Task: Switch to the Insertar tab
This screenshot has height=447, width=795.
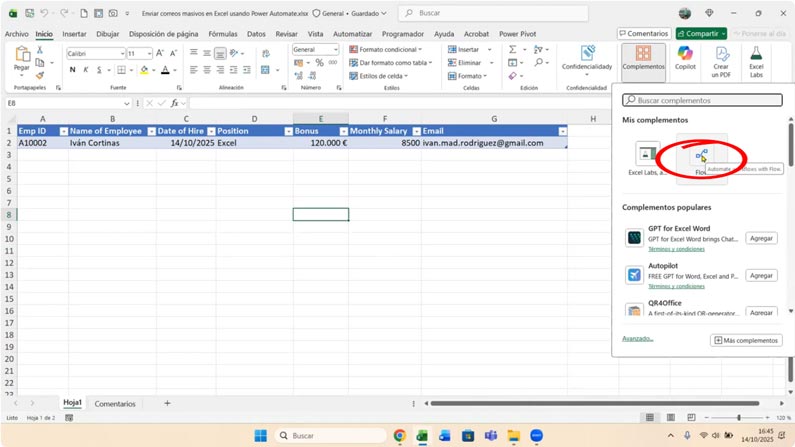Action: click(x=74, y=34)
